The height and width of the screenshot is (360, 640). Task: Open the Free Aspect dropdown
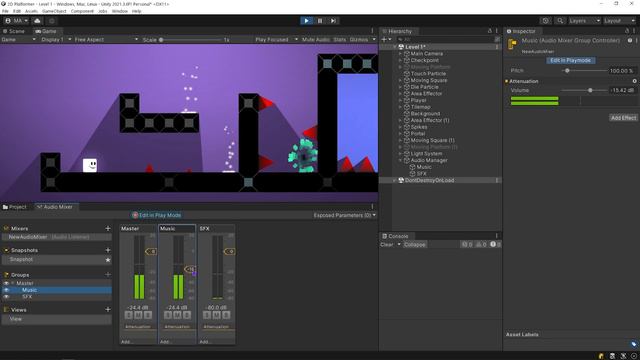point(106,40)
